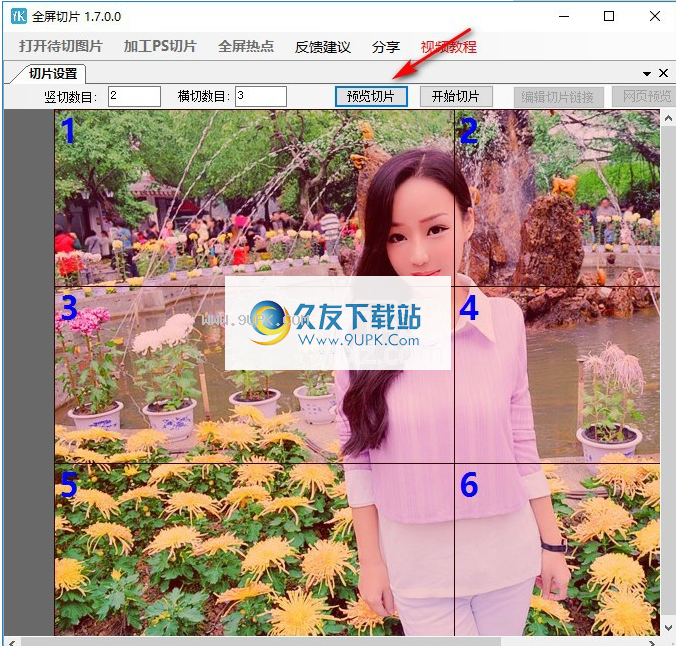The height and width of the screenshot is (646, 676).
Task: Open the red 视频教程 link
Action: tap(449, 47)
